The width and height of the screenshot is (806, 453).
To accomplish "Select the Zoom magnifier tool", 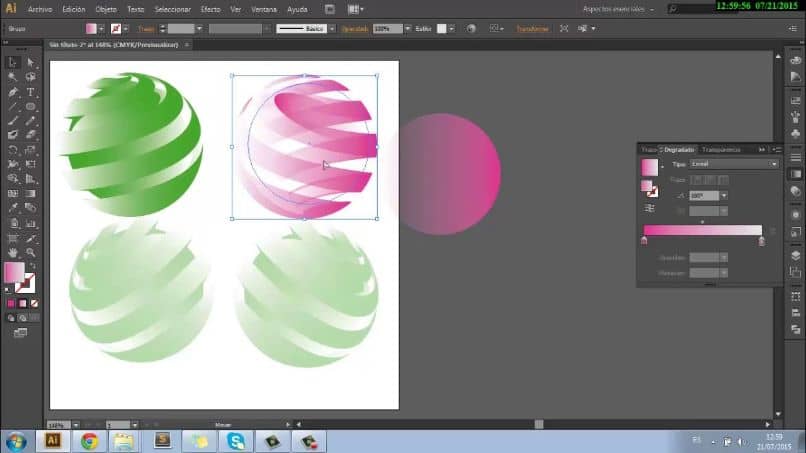I will pos(31,252).
